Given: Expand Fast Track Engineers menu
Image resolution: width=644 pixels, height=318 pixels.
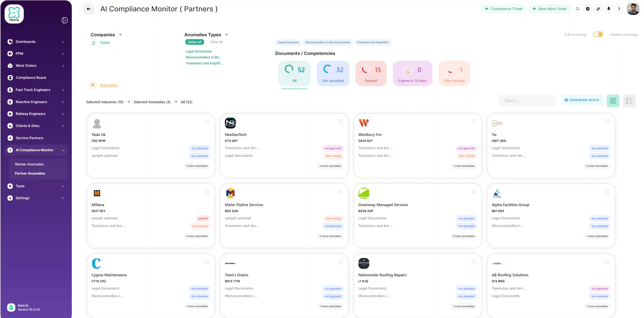Looking at the screenshot, I should [x=36, y=90].
